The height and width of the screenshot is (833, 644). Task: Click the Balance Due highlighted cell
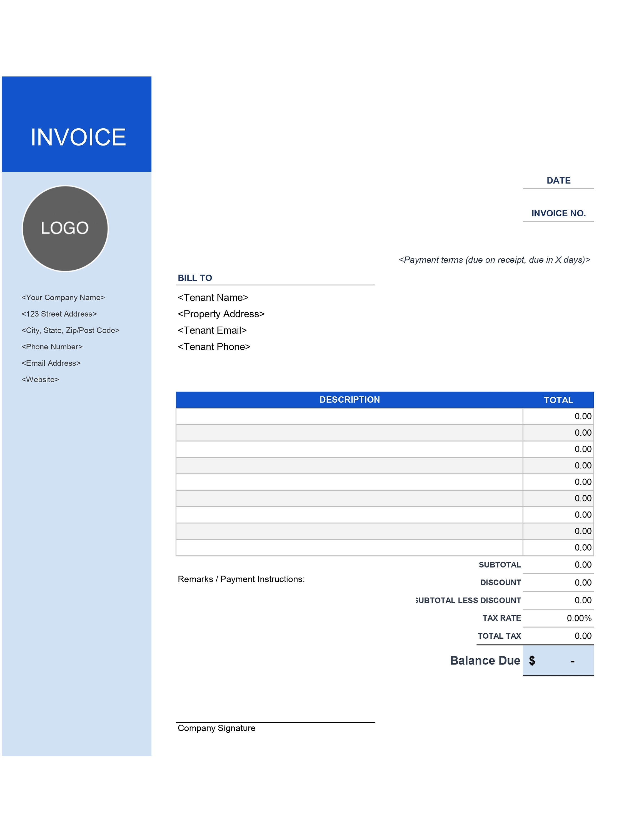[558, 660]
